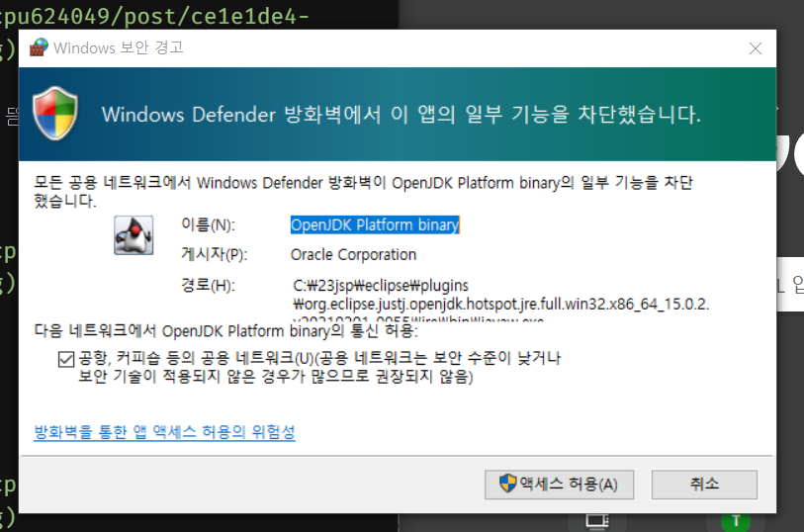
Task: Click the C:\23jsp\eclipse\plugins path text
Action: click(381, 285)
